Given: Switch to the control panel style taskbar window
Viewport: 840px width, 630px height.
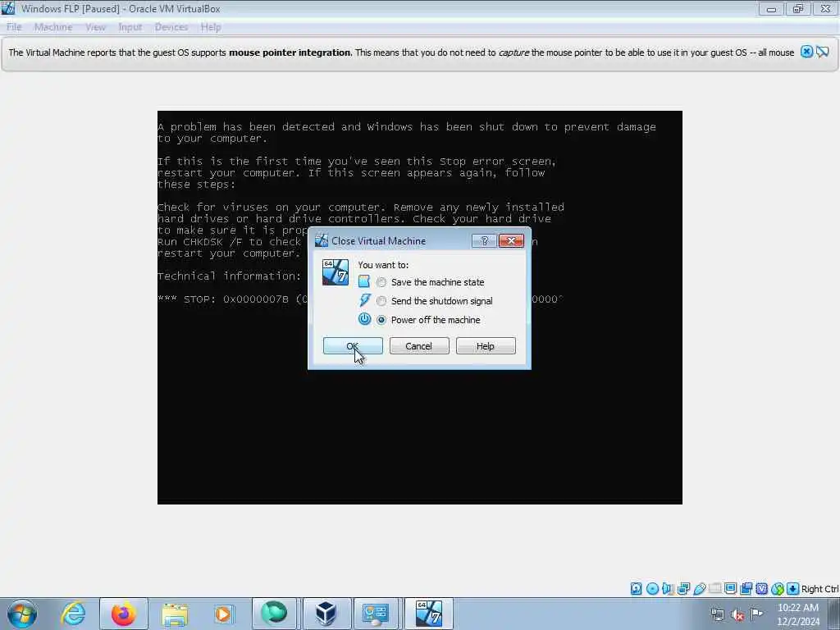Looking at the screenshot, I should (375, 614).
